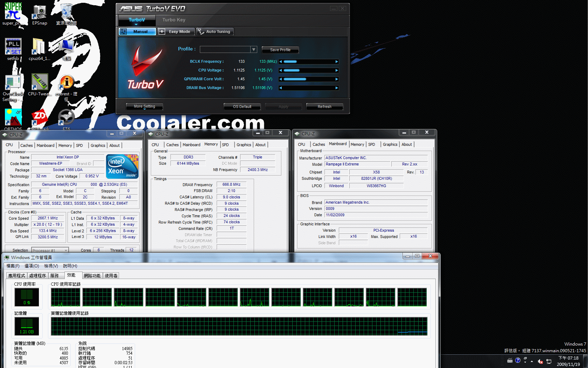This screenshot has width=588, height=368.
Task: Open the 檢視(V) menu in Task Manager
Action: coord(51,266)
